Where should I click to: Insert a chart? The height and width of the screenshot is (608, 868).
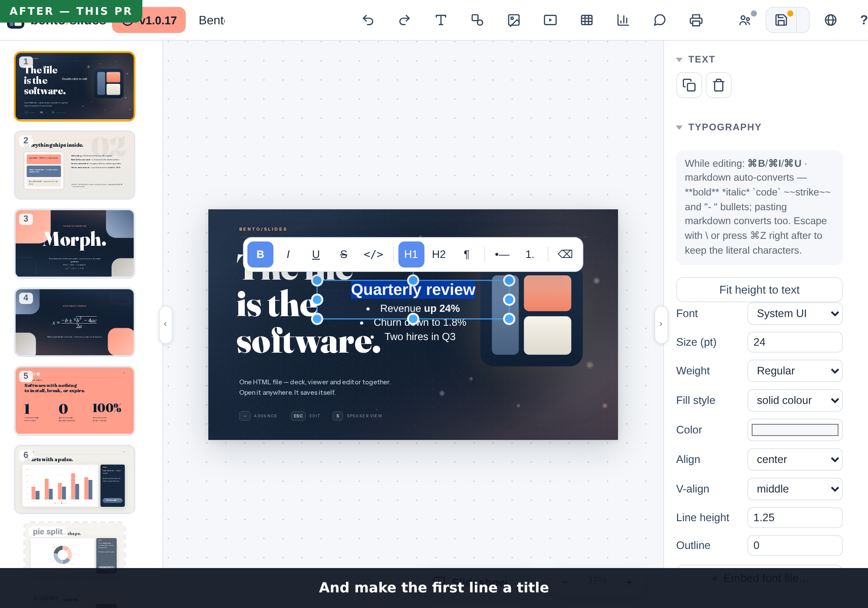click(623, 20)
